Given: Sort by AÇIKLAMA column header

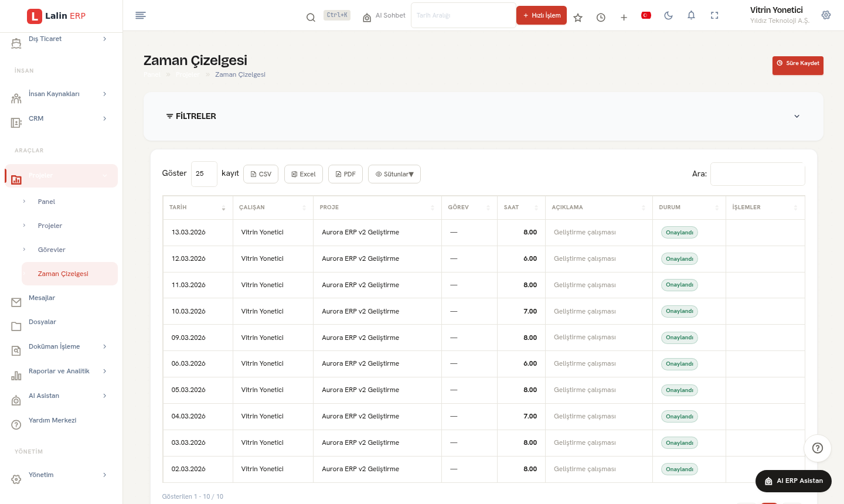Looking at the screenshot, I should (598, 207).
